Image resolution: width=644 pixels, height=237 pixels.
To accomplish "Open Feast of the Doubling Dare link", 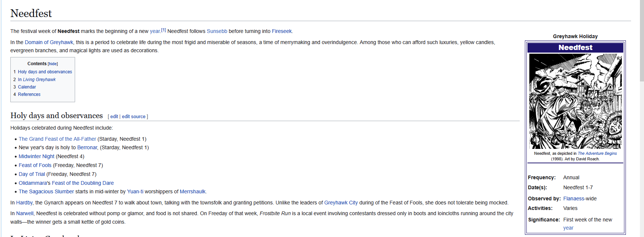I will coord(83,183).
